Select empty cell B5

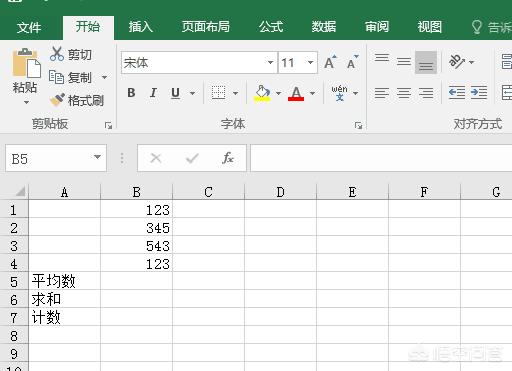click(x=137, y=281)
